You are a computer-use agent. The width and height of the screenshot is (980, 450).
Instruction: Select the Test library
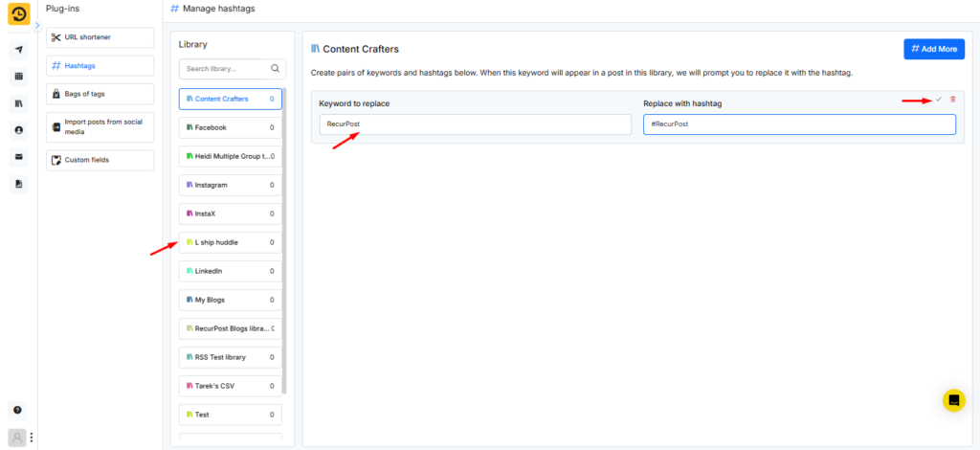pyautogui.click(x=230, y=415)
